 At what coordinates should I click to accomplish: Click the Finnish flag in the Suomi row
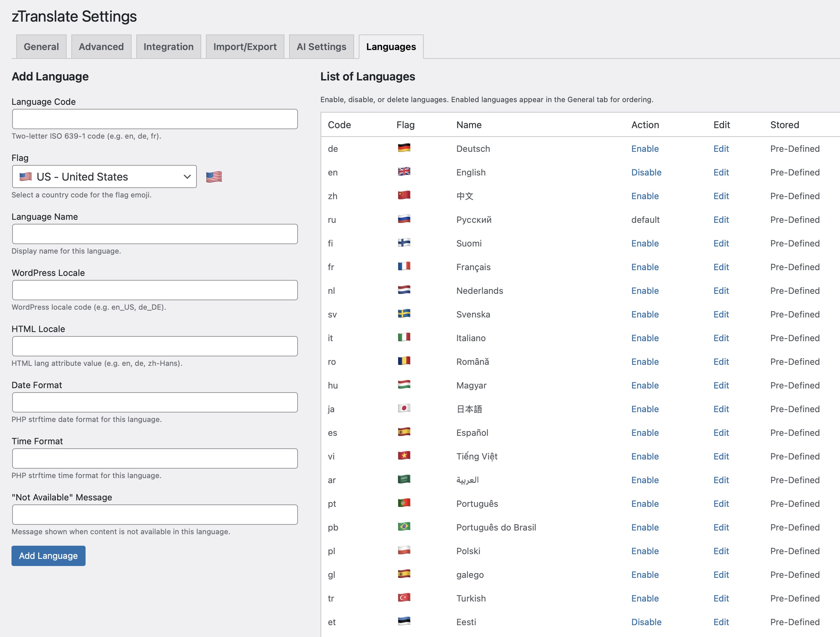pos(404,242)
